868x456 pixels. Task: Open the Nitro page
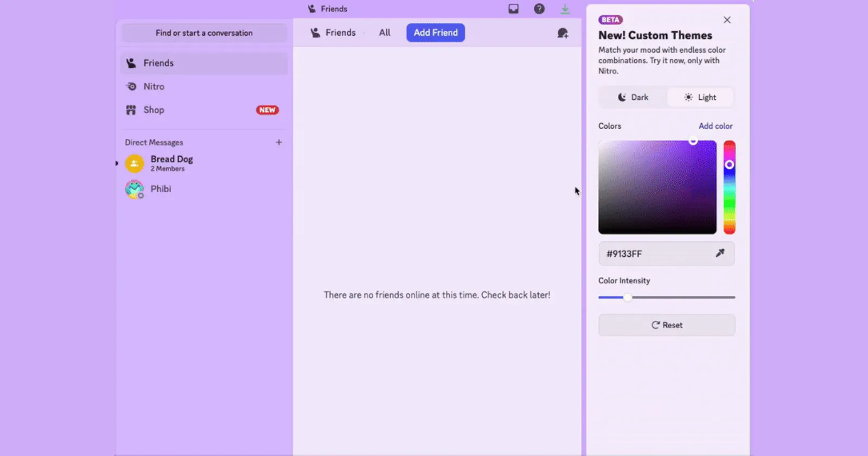[x=204, y=86]
